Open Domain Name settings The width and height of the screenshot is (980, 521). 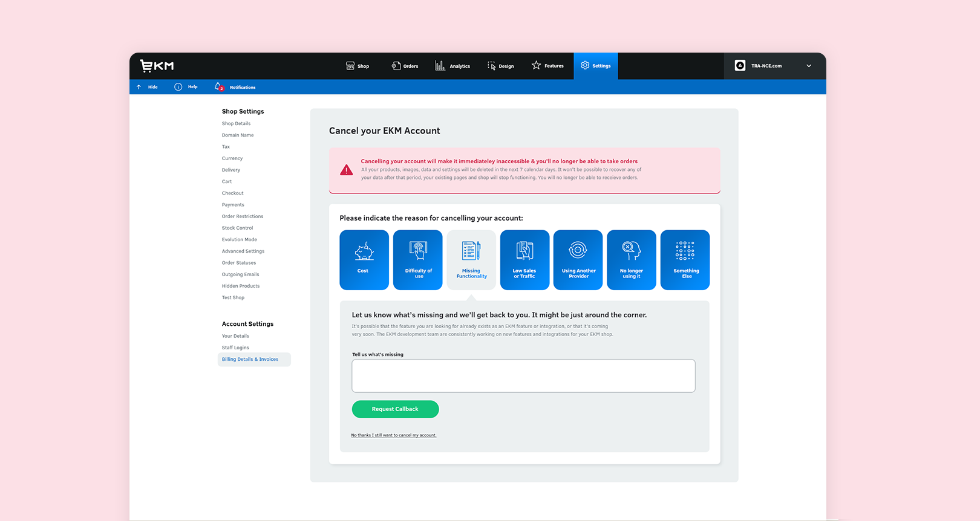tap(238, 135)
